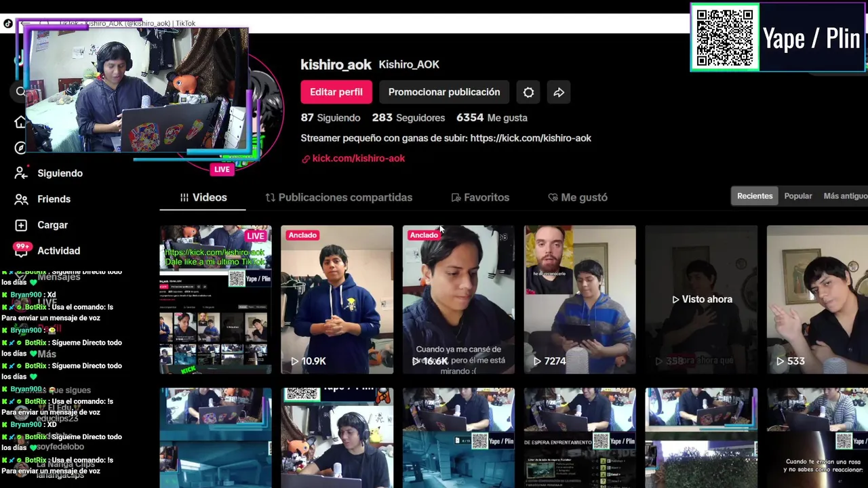The height and width of the screenshot is (488, 868).
Task: Sort videos by Más antiguo
Action: (845, 196)
